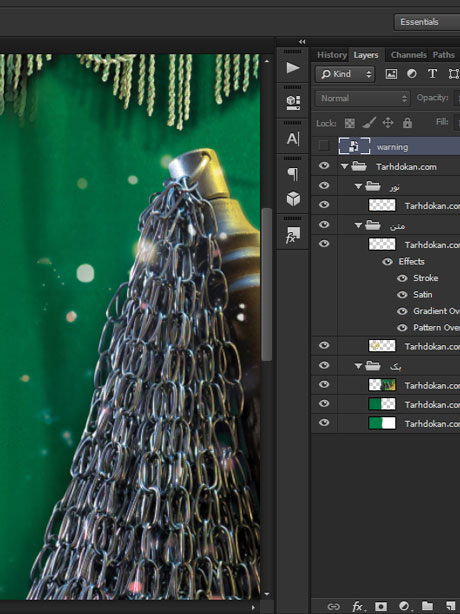Image resolution: width=460 pixels, height=614 pixels.
Task: Click the Link layers icon
Action: pyautogui.click(x=334, y=607)
